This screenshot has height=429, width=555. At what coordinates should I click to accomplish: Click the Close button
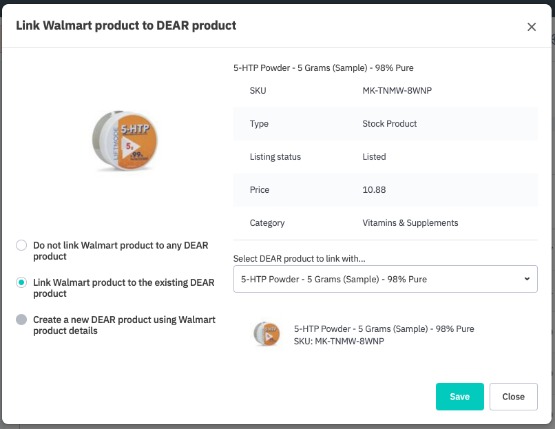coord(513,396)
